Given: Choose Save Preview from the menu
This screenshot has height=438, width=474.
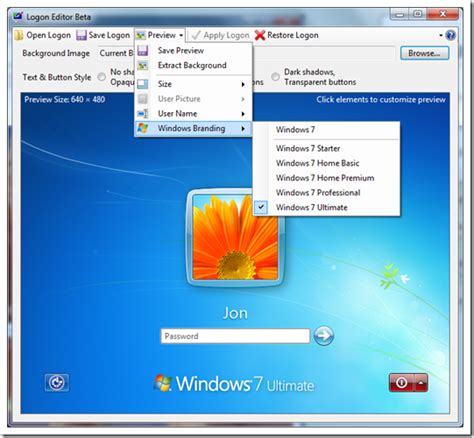Looking at the screenshot, I should pyautogui.click(x=193, y=51).
